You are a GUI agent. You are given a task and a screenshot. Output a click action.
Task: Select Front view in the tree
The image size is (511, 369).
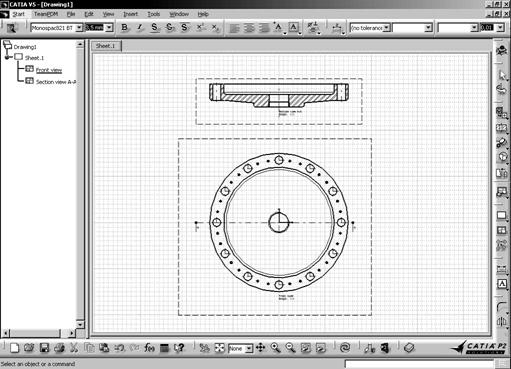(x=49, y=70)
